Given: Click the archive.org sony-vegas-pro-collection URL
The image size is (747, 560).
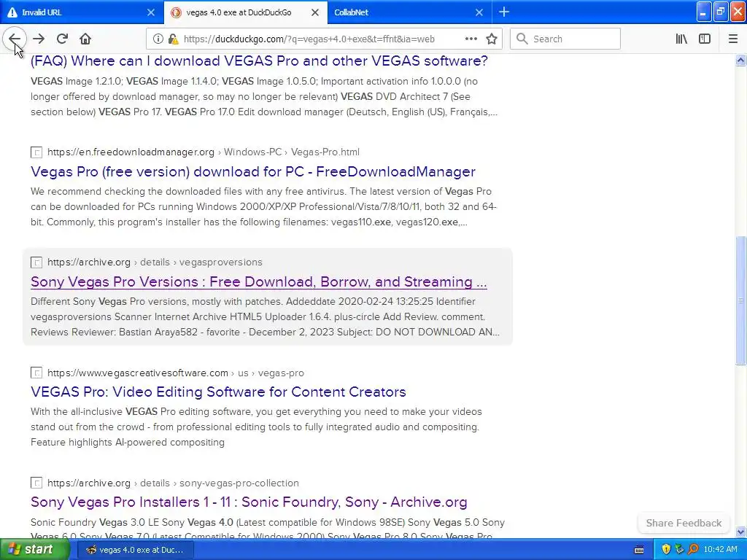Looking at the screenshot, I should click(173, 483).
